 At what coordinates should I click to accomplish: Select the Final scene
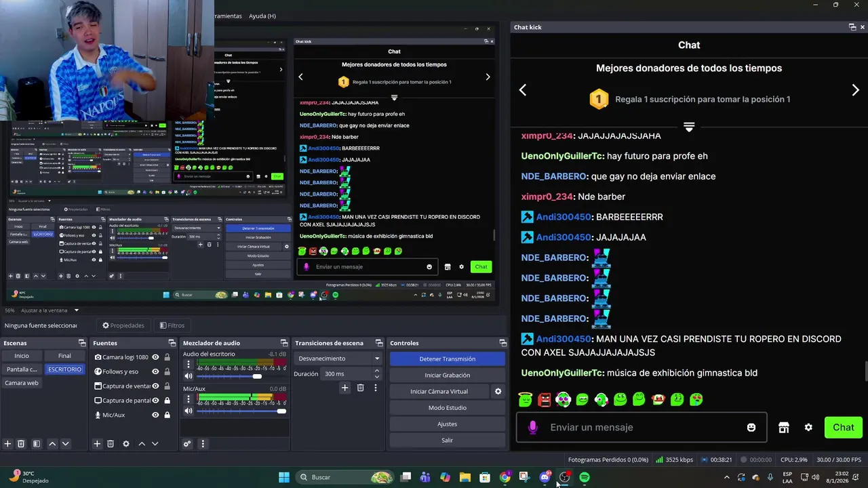click(64, 356)
